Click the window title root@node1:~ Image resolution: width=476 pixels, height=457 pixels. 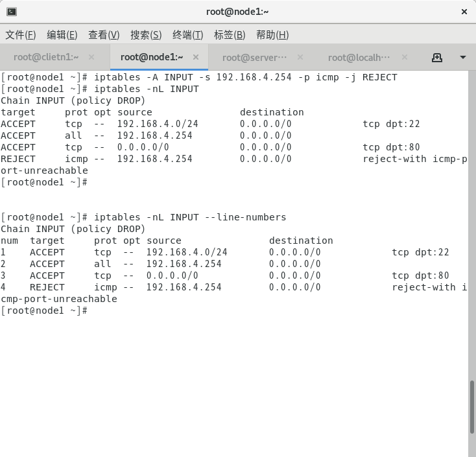tap(237, 12)
